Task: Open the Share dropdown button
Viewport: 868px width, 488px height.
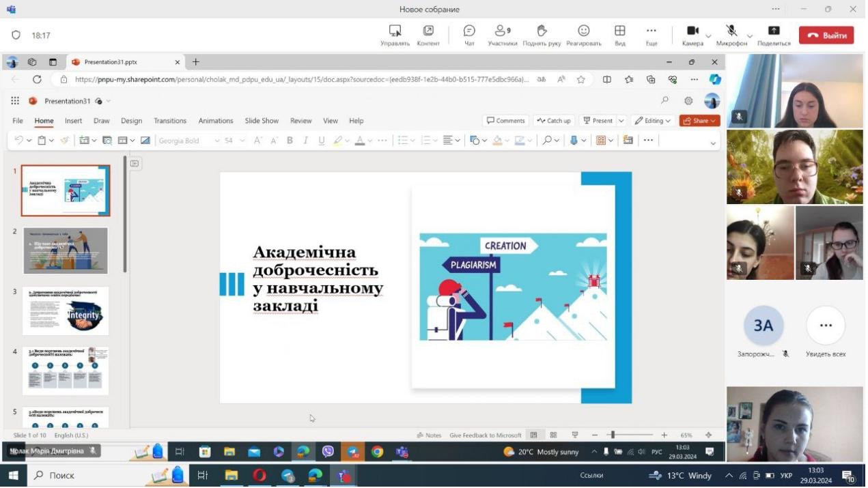Action: tap(701, 121)
